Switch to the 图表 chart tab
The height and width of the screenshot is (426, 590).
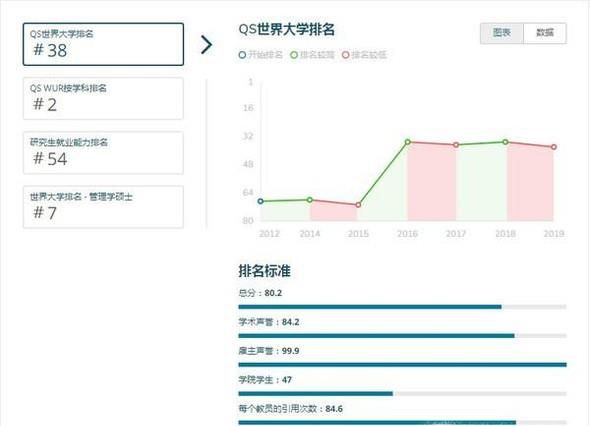click(502, 33)
